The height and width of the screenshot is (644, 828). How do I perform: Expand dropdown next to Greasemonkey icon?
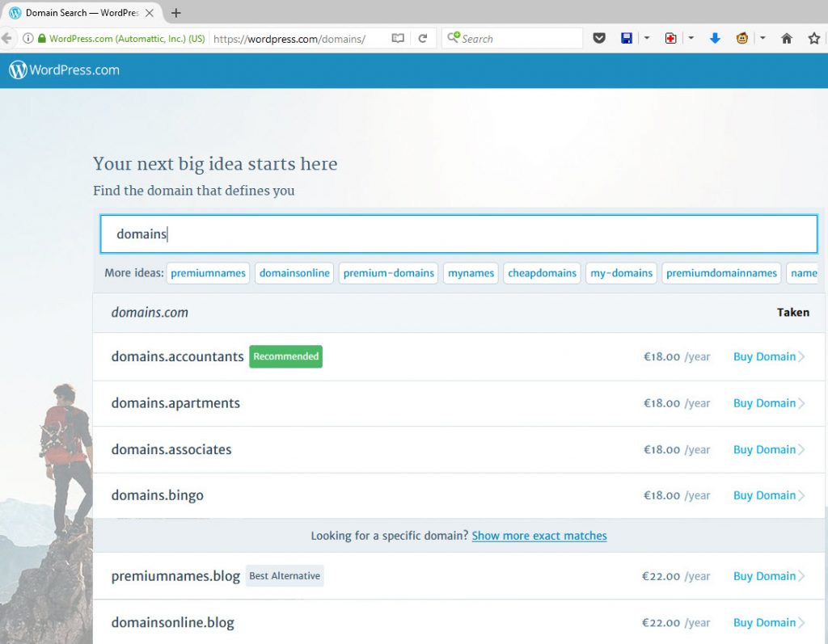pyautogui.click(x=763, y=38)
